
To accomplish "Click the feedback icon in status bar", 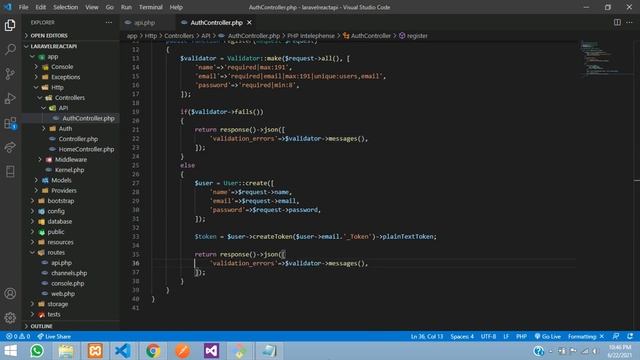I will (616, 336).
